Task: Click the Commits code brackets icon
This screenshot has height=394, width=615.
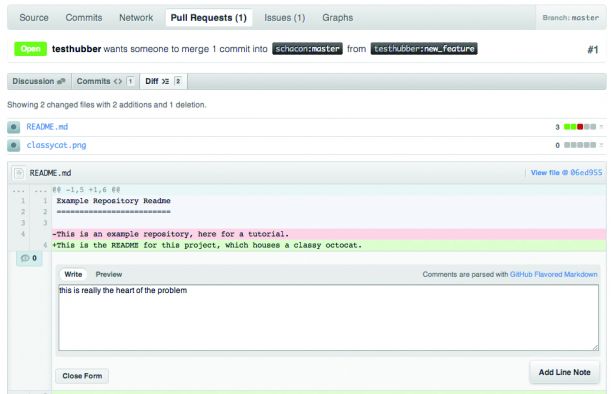Action: click(x=118, y=81)
